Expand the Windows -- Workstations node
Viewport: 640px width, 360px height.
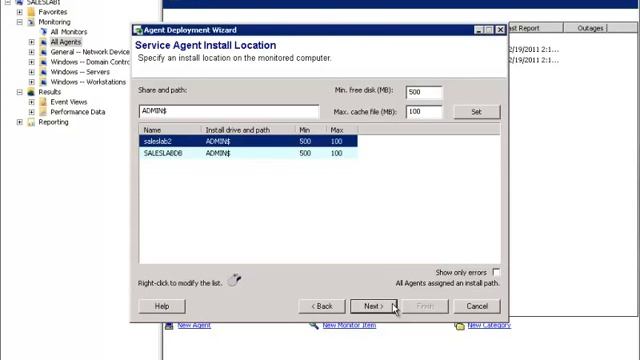click(x=32, y=82)
